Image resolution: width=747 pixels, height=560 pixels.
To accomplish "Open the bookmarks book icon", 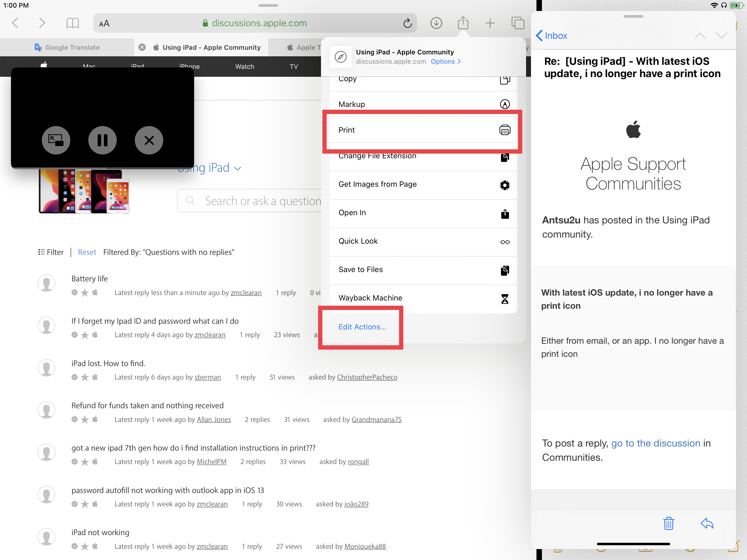I will [x=72, y=23].
